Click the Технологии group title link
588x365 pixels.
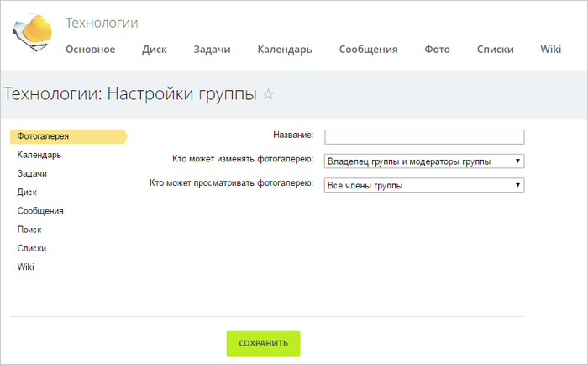[x=102, y=23]
